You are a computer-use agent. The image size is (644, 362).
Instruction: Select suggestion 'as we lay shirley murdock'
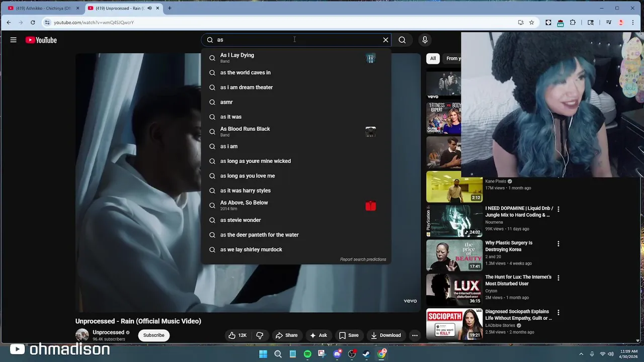tap(296, 249)
